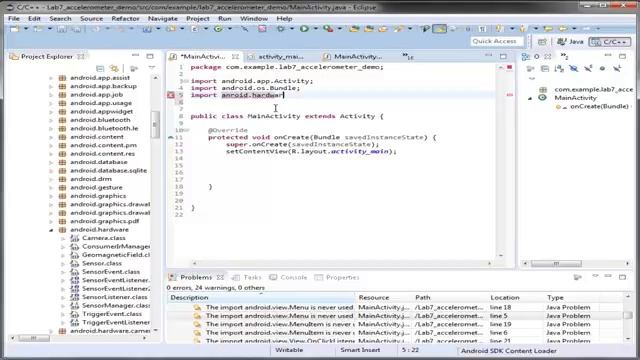Click the Description column header
Viewport: 640px width, 360px height.
click(260, 298)
